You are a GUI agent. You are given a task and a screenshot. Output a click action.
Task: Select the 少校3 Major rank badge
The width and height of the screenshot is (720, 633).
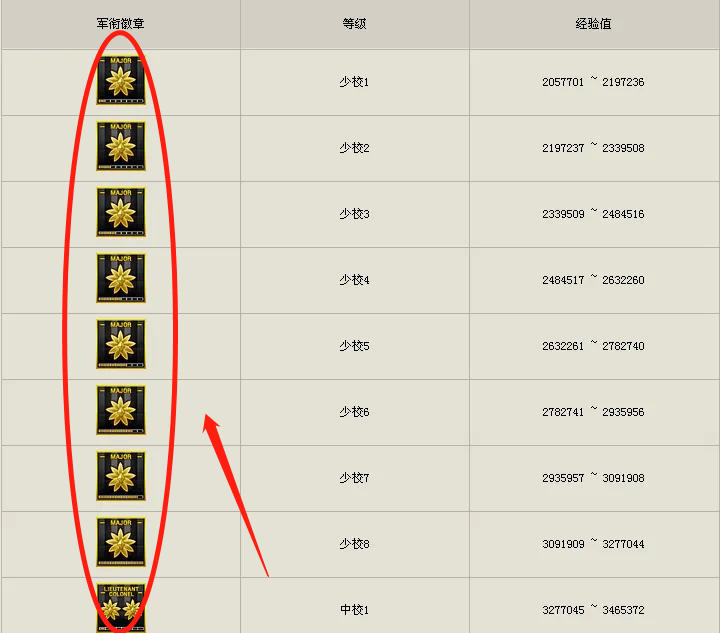point(121,212)
